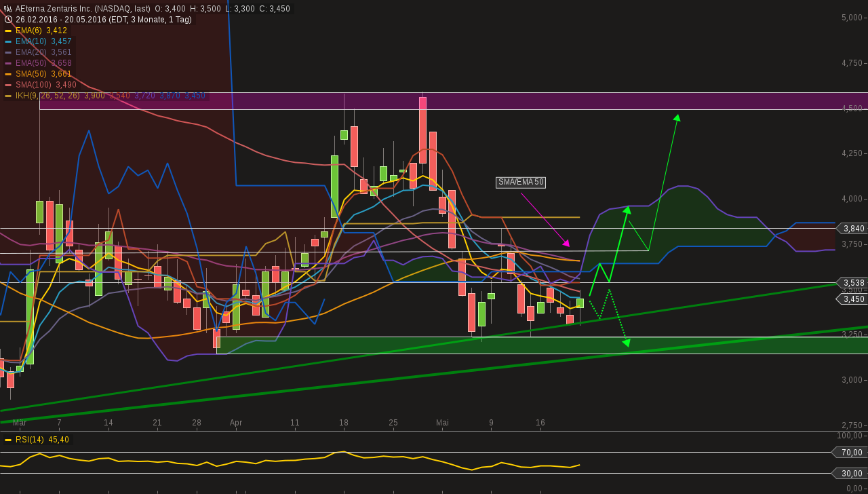The width and height of the screenshot is (868, 494).
Task: Click the 3,000 price axis label
Action: (852, 380)
